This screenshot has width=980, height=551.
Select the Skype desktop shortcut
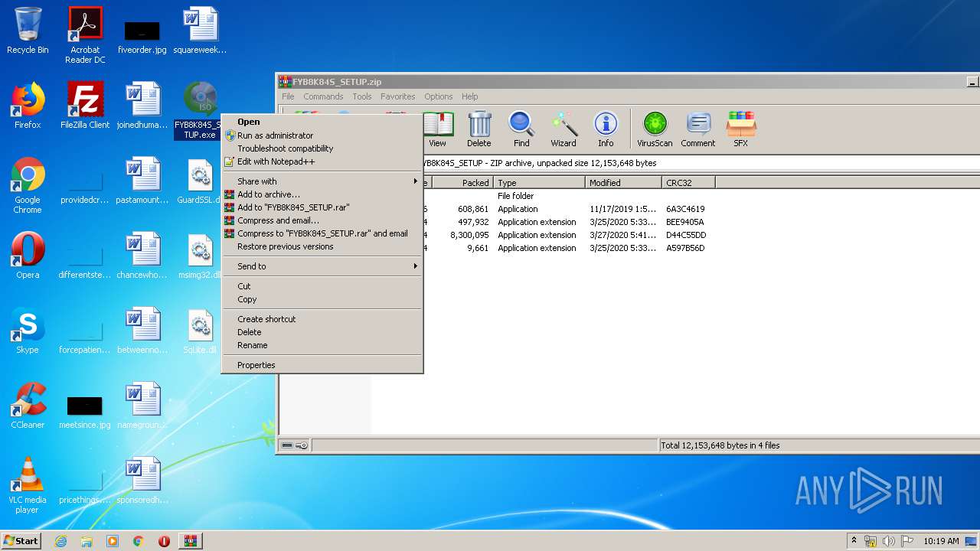pos(28,331)
